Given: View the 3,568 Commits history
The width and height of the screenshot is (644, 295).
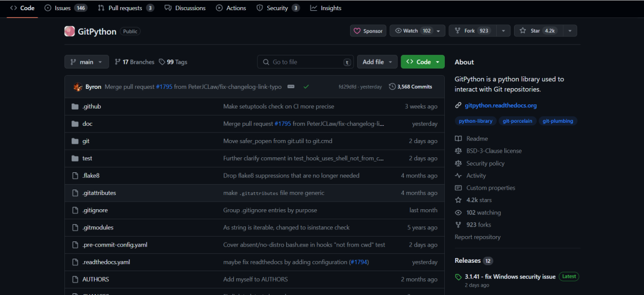Looking at the screenshot, I should pyautogui.click(x=410, y=86).
